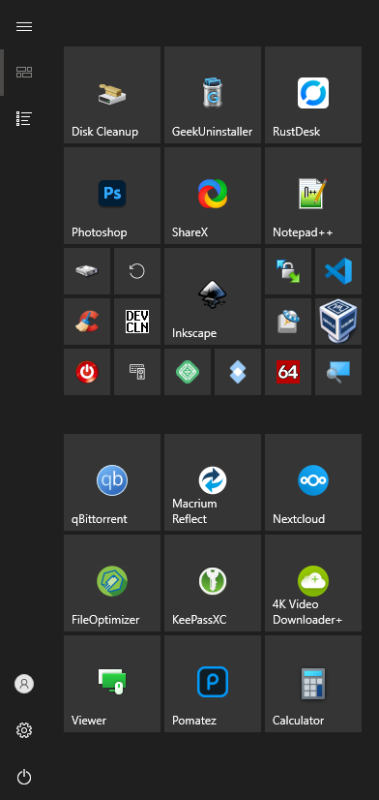Launch Macrium Reflect tile
The height and width of the screenshot is (800, 379).
212,482
